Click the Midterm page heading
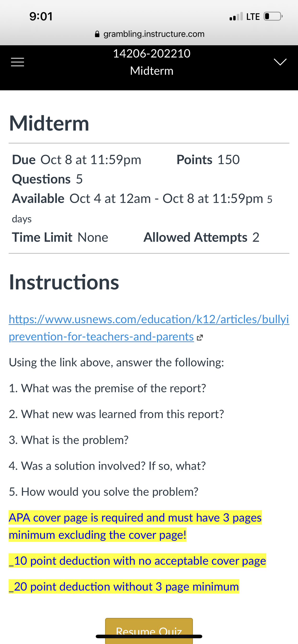Screen dimensions: 298x644 (x=49, y=123)
